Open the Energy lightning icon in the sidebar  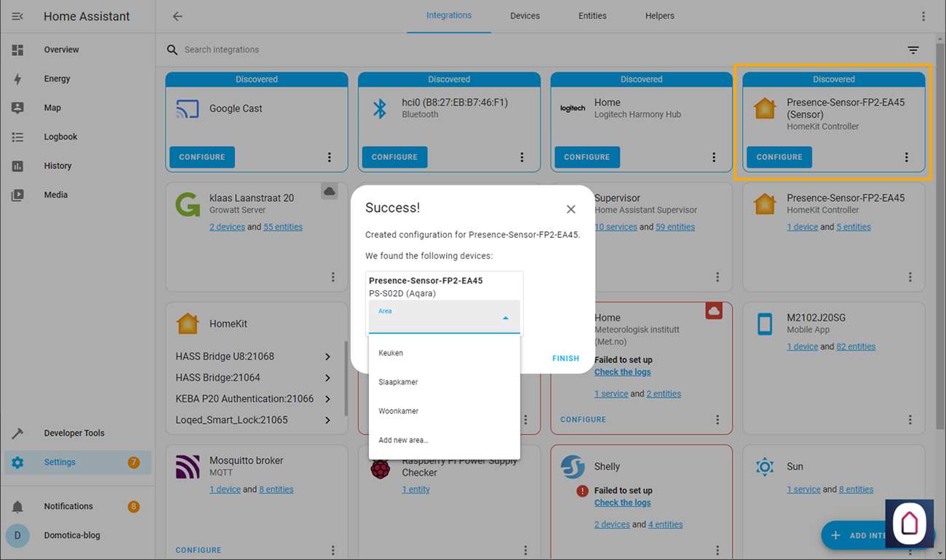(17, 79)
